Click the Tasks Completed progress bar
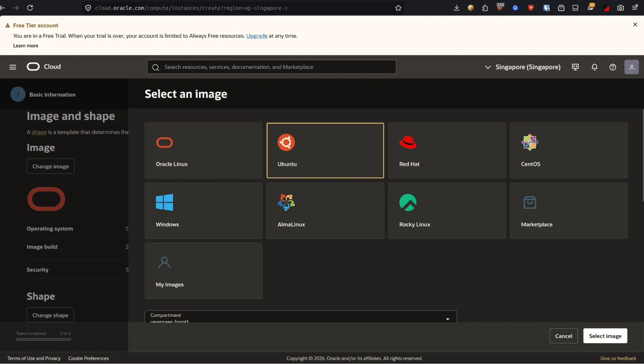The width and height of the screenshot is (644, 364). pos(43,339)
